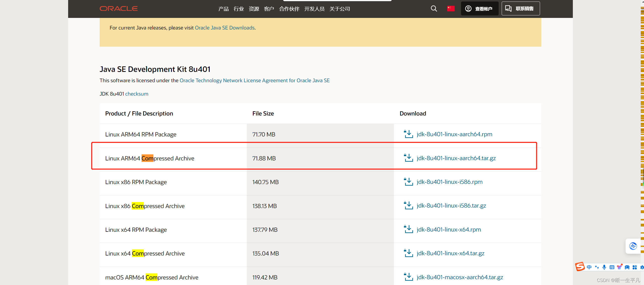Image resolution: width=644 pixels, height=285 pixels.
Task: Select the text "Linux x64 Compressed Archive"
Action: [x=145, y=253]
